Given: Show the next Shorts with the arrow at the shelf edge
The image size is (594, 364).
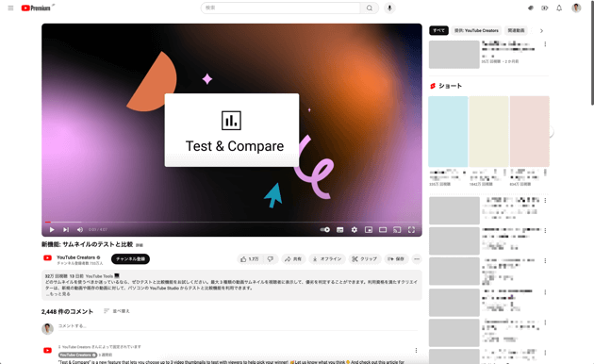Looking at the screenshot, I should point(551,131).
